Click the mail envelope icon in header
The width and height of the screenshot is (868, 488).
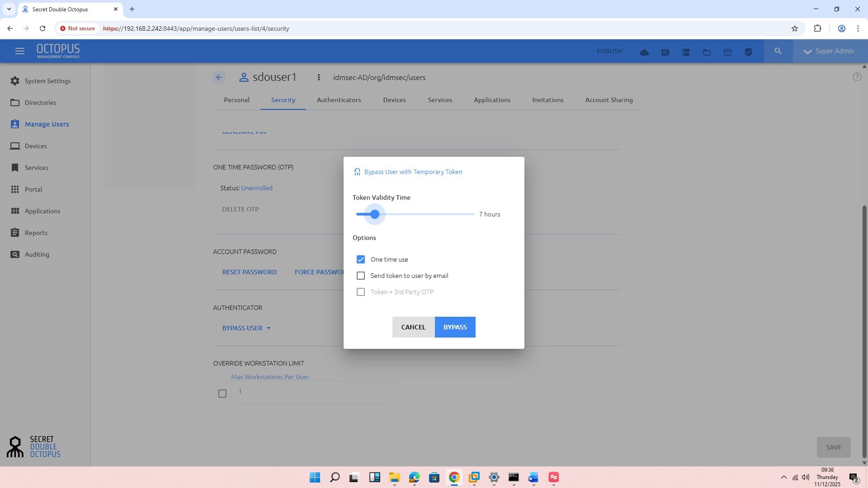pyautogui.click(x=727, y=52)
